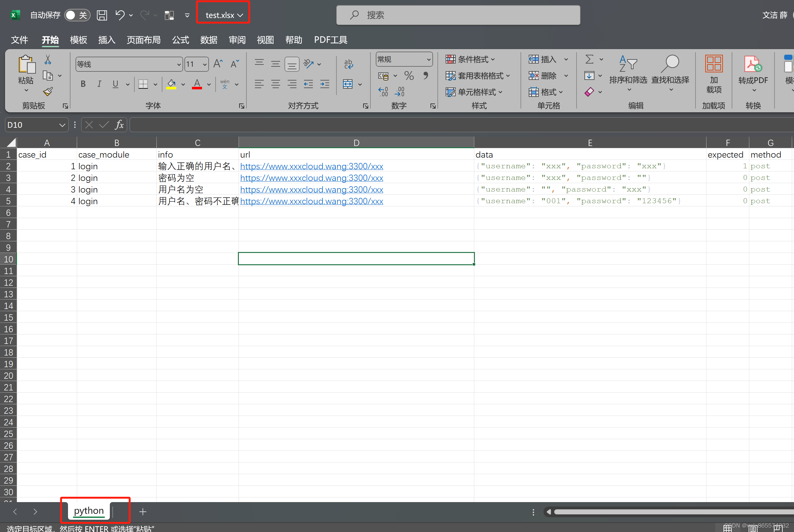Open the font name dropdown
The image size is (794, 532).
point(179,64)
